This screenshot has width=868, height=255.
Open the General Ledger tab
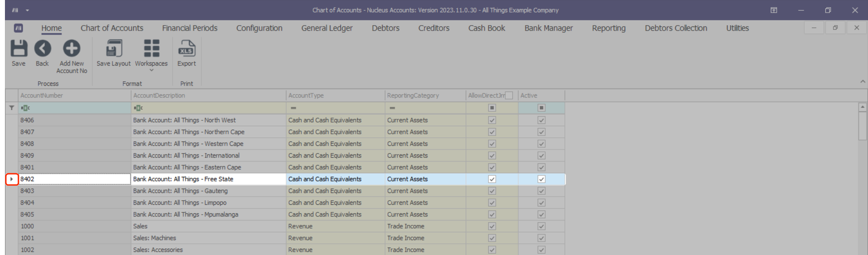[x=327, y=28]
